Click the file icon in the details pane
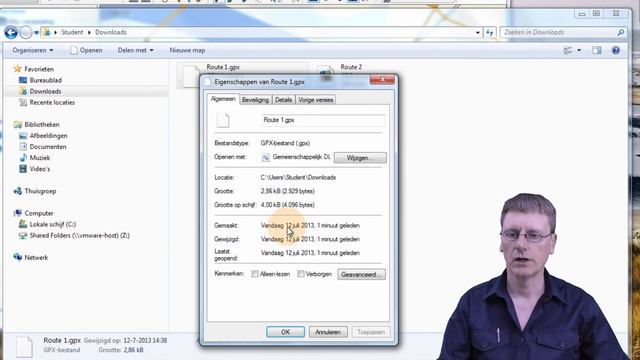 [24, 347]
